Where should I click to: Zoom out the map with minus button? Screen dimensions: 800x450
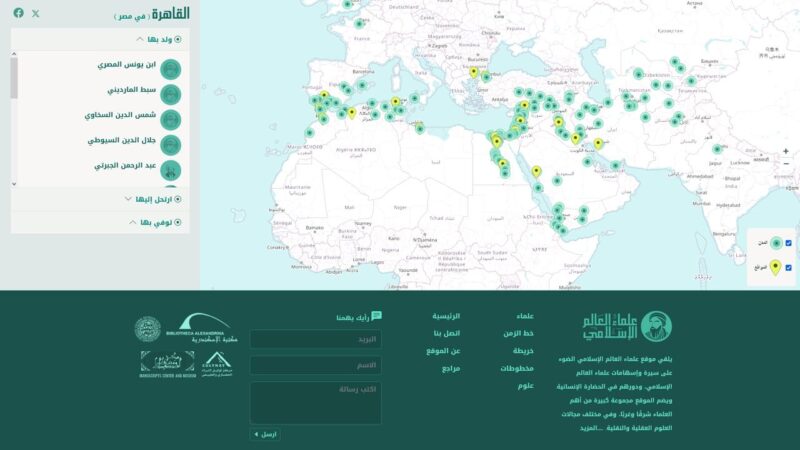[x=786, y=164]
